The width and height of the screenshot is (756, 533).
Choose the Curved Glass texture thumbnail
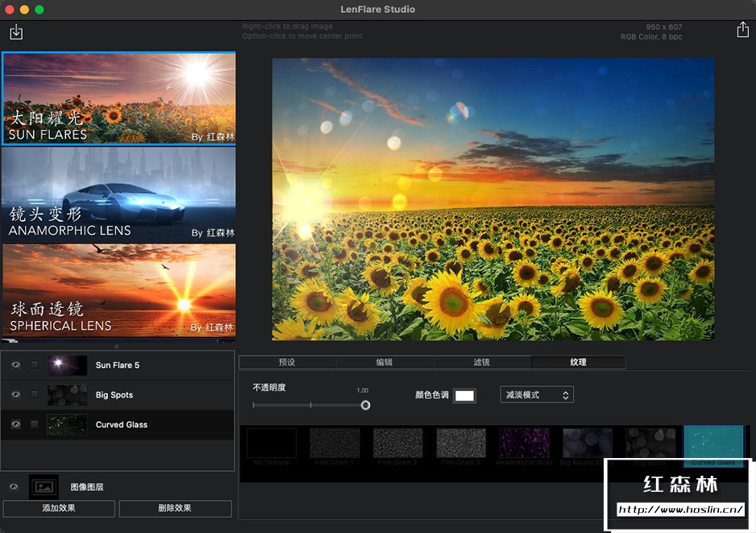[x=713, y=446]
